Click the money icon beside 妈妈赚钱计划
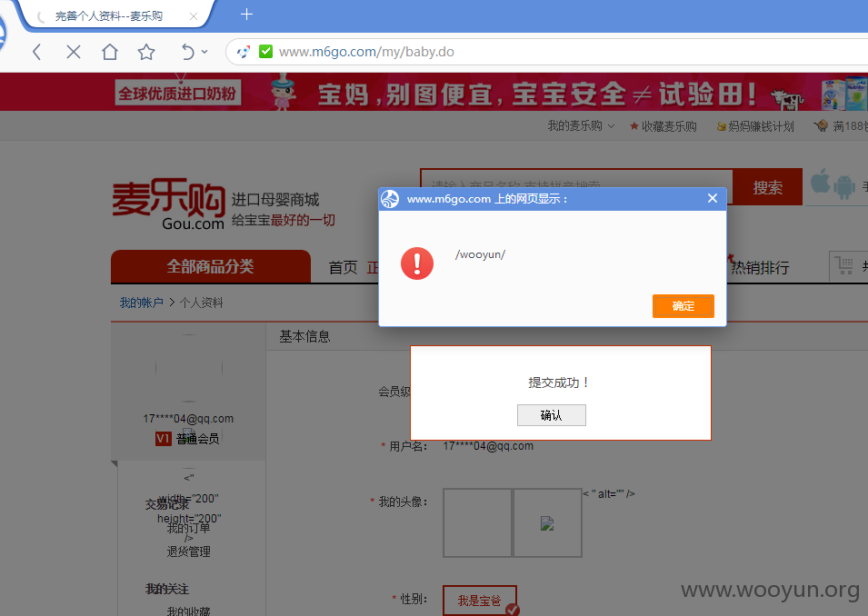The height and width of the screenshot is (616, 868). pyautogui.click(x=722, y=126)
